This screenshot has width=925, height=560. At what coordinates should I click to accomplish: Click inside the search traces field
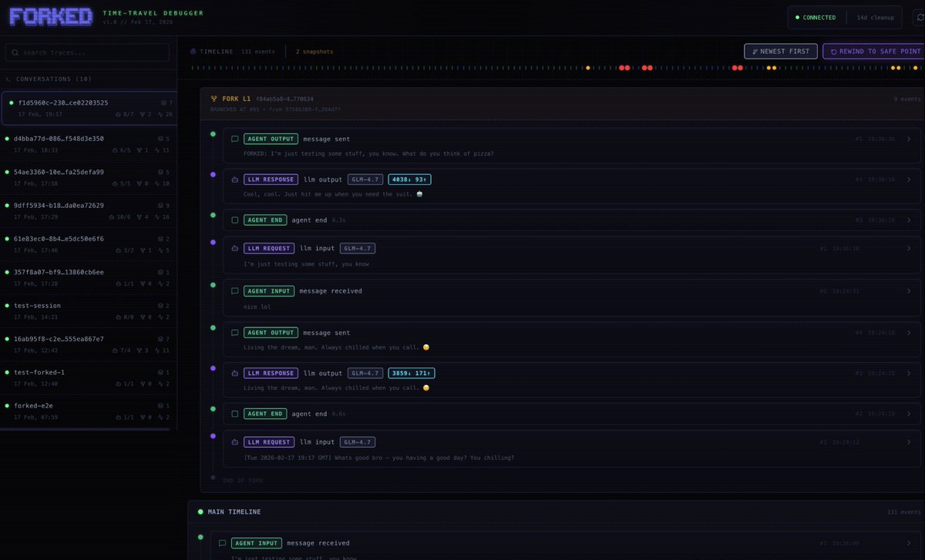pos(87,52)
